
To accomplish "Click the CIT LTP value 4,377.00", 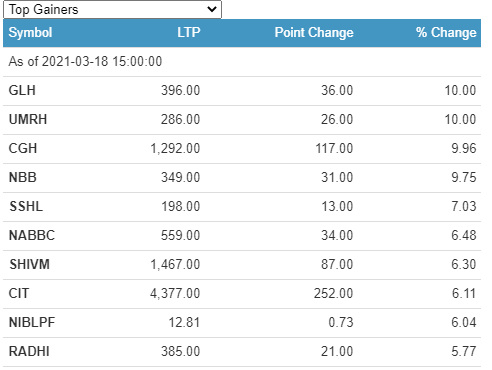I will pos(175,293).
